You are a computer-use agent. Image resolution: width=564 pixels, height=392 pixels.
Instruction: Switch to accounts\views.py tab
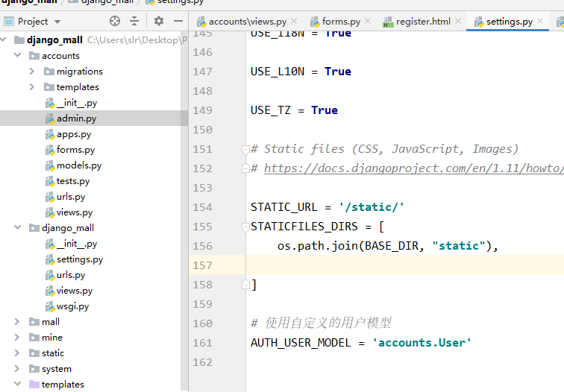click(x=248, y=22)
